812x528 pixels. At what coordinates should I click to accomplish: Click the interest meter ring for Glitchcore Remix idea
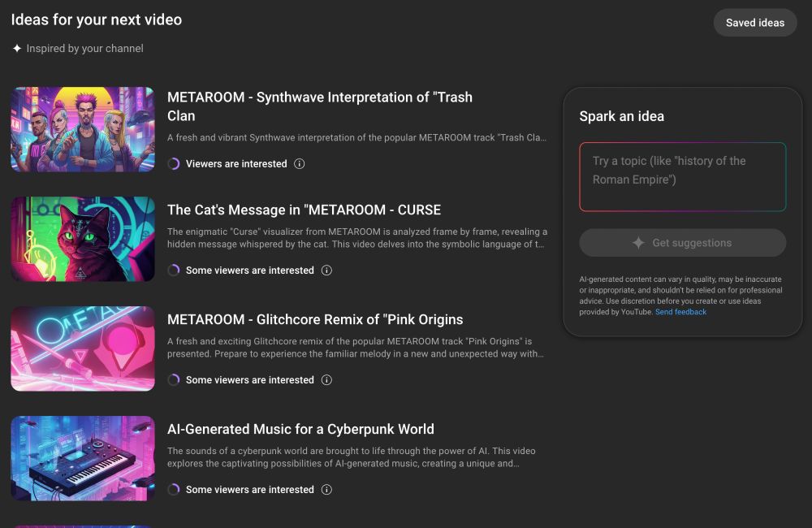(x=174, y=380)
